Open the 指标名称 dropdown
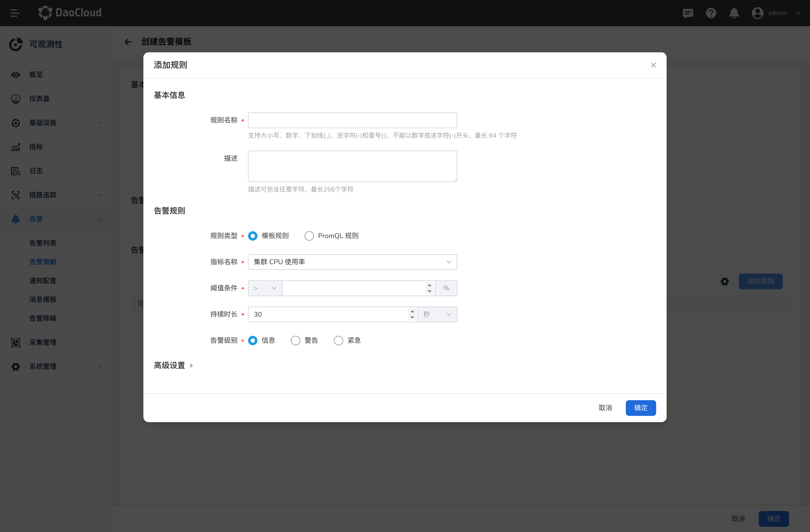Screen dimensions: 810x532 352,262
